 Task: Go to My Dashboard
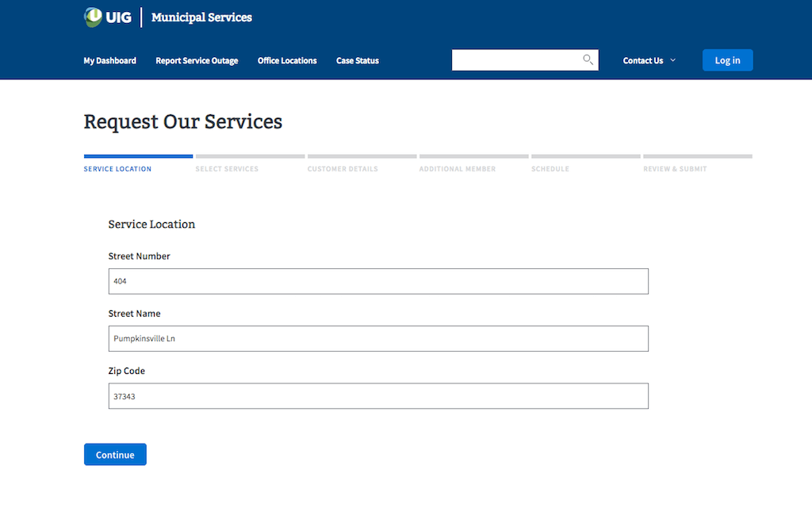(x=109, y=60)
